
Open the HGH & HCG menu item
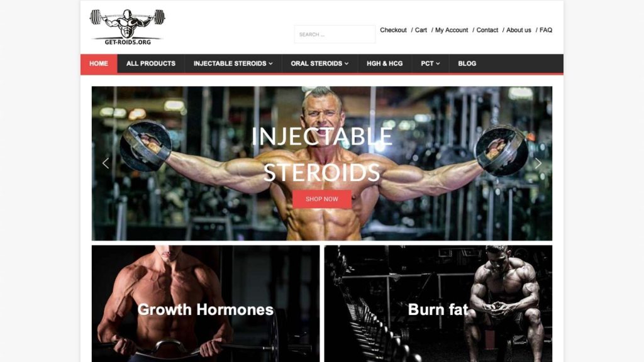384,63
